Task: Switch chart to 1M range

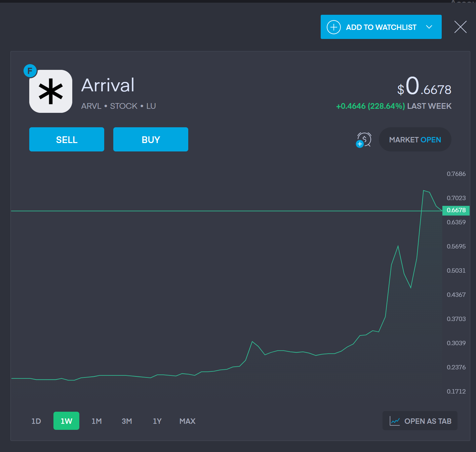Action: click(x=96, y=421)
